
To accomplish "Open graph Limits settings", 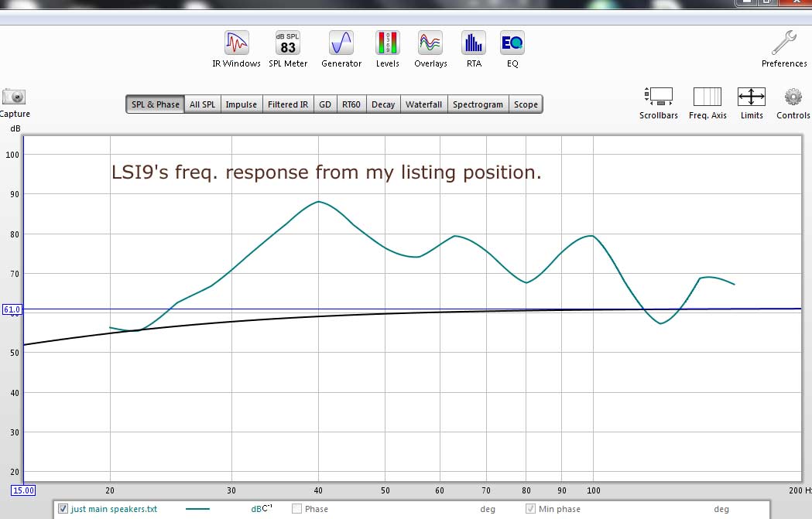I will coord(752,104).
